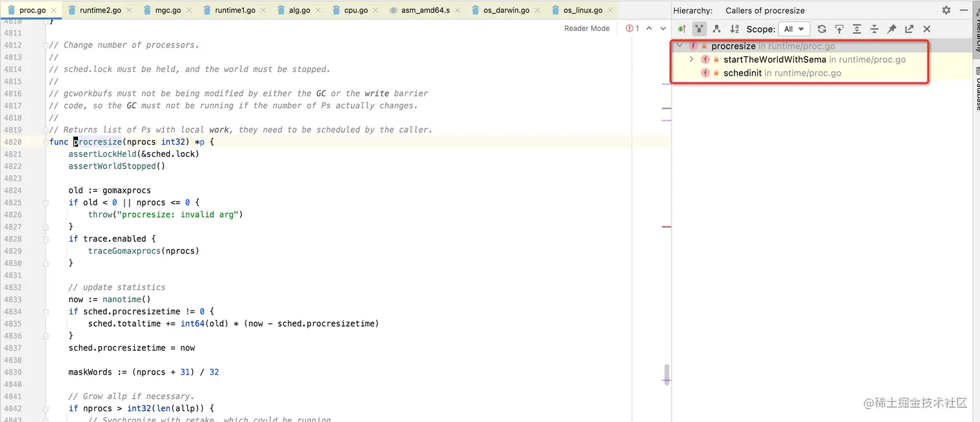Click the assertWorldStopped call

[x=112, y=166]
